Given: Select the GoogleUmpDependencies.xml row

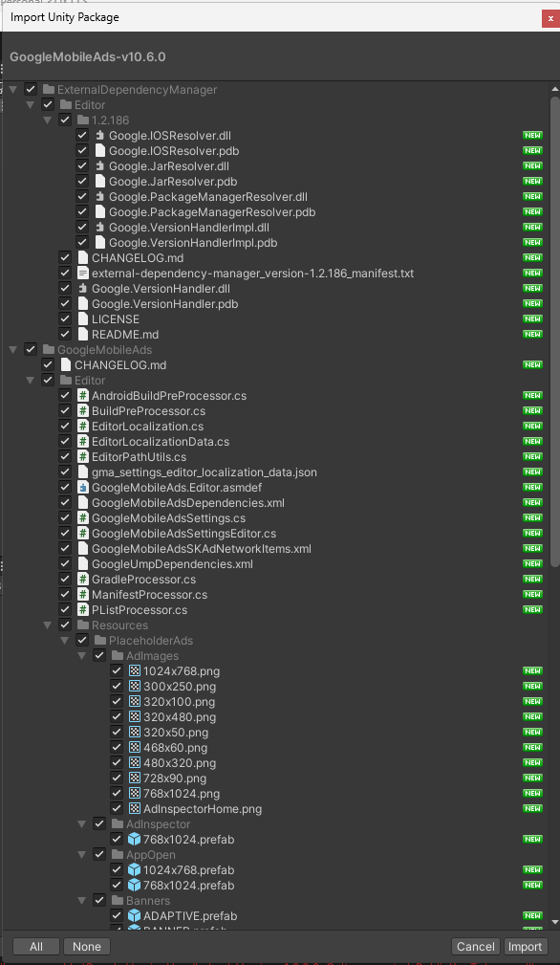Looking at the screenshot, I should click(276, 564).
